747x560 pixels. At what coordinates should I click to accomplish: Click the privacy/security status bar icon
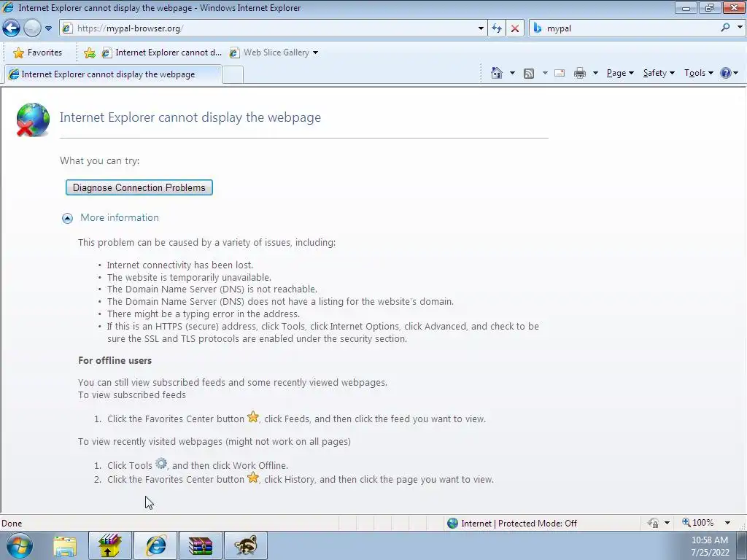pyautogui.click(x=653, y=523)
